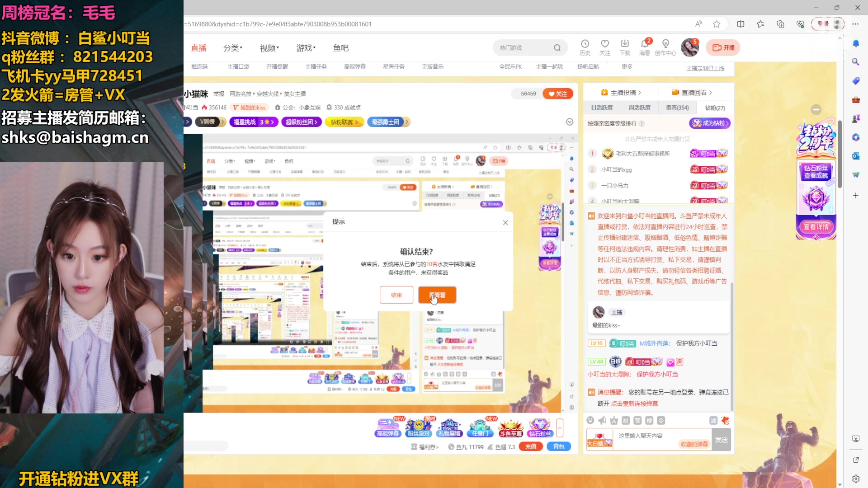The width and height of the screenshot is (868, 488).
Task: Open the 高能弹幕 activity icon
Action: 388,427
